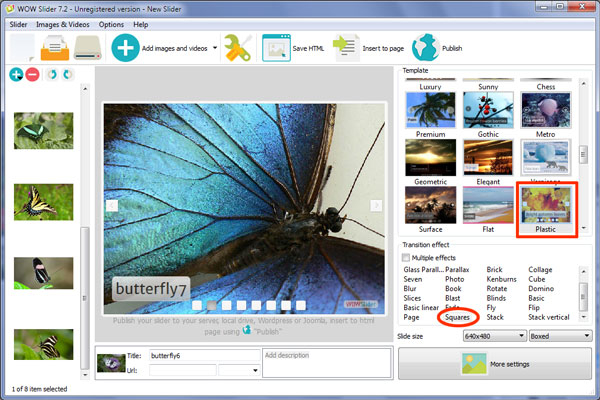The image size is (600, 400).
Task: Open the Slider menu
Action: [18, 24]
